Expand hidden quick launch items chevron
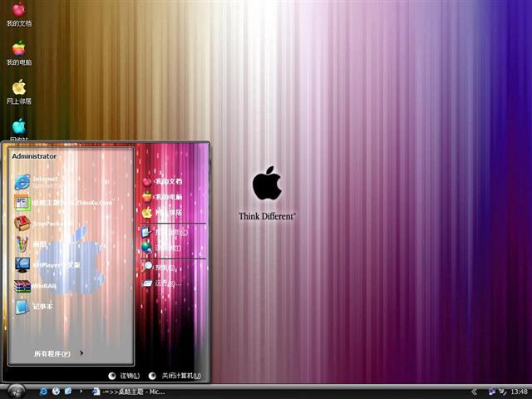This screenshot has height=399, width=532. [81, 392]
